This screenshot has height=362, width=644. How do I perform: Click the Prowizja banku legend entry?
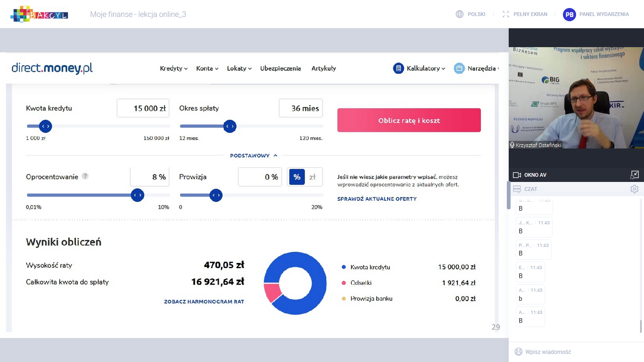pyautogui.click(x=367, y=298)
